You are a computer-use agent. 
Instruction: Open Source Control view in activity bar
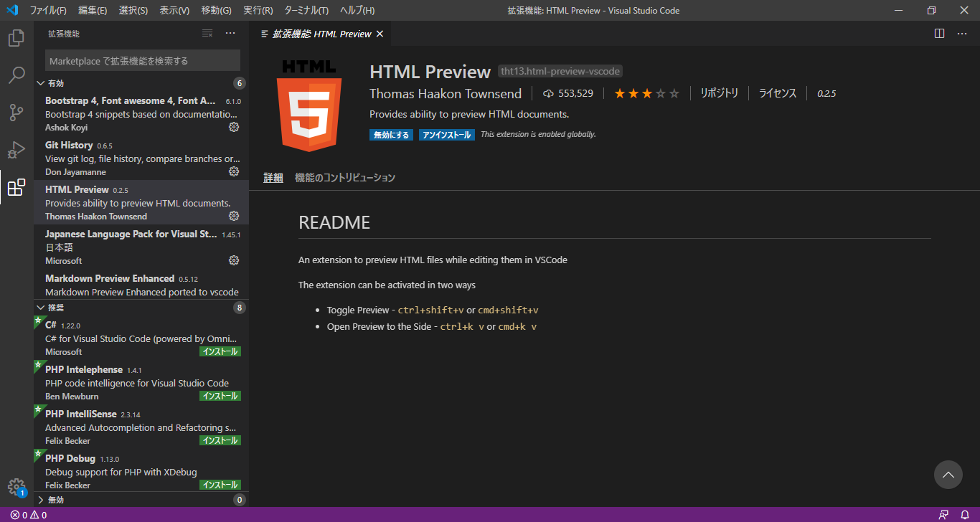click(x=16, y=113)
